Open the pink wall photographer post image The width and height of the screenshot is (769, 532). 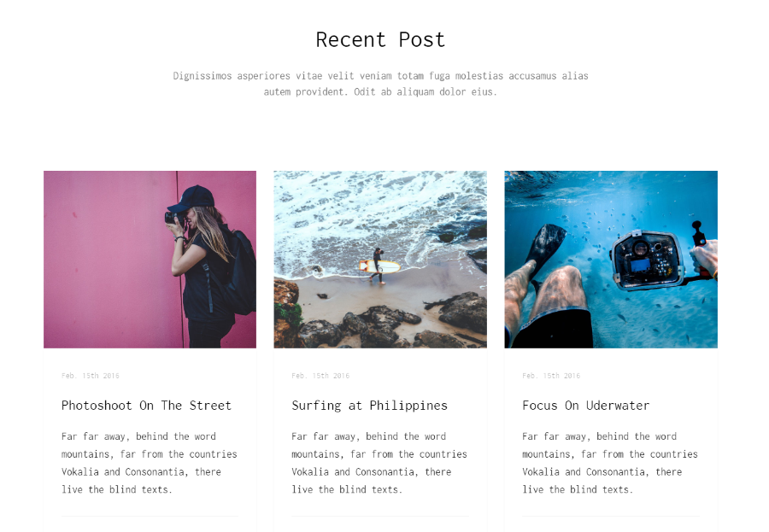pos(150,260)
